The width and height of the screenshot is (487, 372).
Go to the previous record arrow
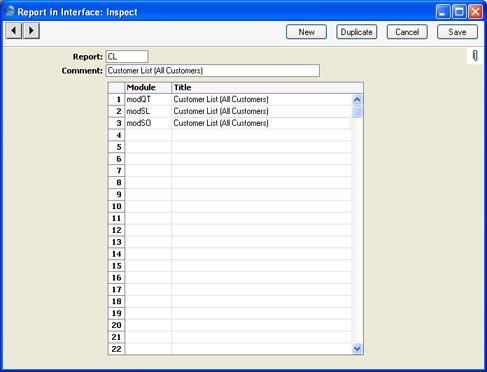[14, 31]
